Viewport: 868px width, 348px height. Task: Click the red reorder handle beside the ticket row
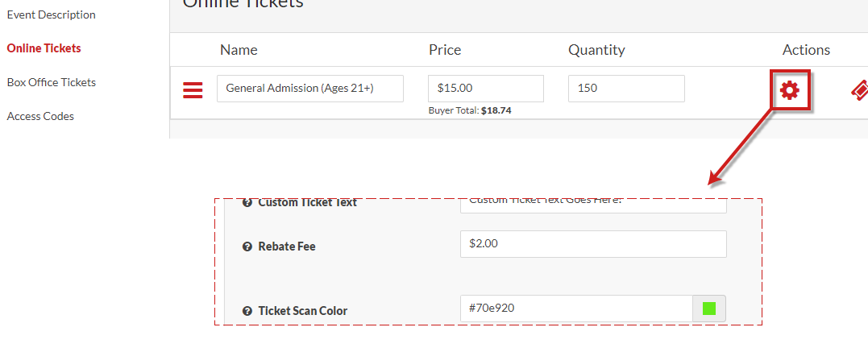point(193,89)
